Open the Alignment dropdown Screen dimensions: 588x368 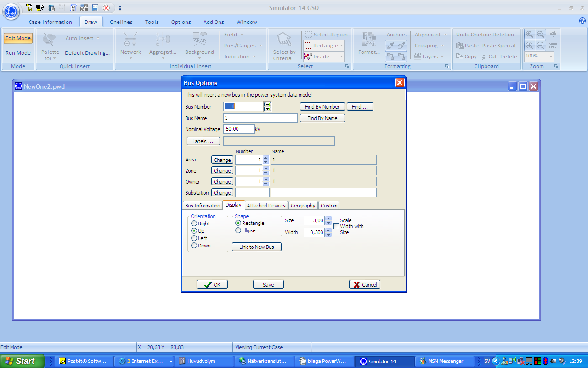click(x=430, y=34)
